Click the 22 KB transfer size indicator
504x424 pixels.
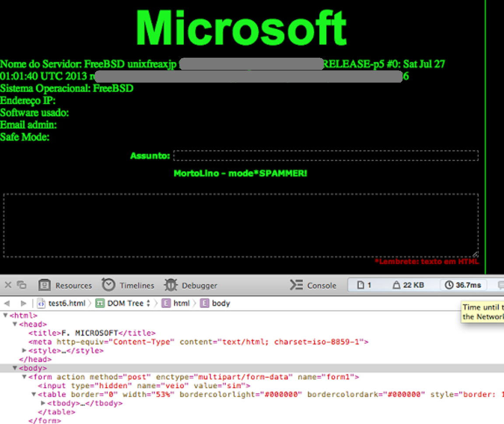[408, 285]
